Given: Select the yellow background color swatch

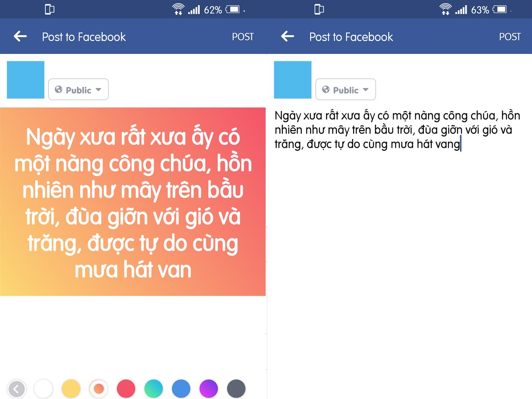Looking at the screenshot, I should pos(71,389).
